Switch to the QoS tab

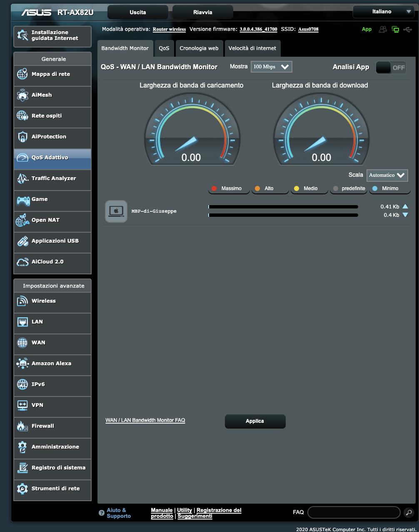(164, 48)
